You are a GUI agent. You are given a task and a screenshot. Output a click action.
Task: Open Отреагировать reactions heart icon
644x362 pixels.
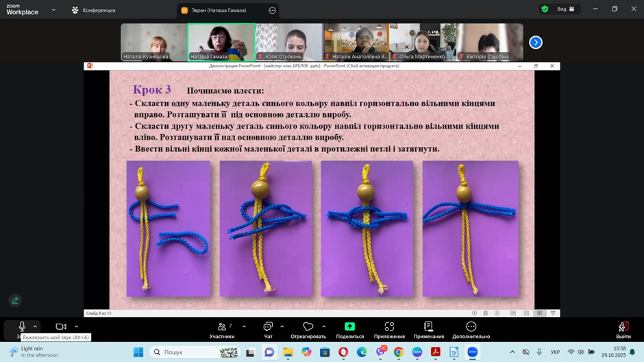point(308,329)
